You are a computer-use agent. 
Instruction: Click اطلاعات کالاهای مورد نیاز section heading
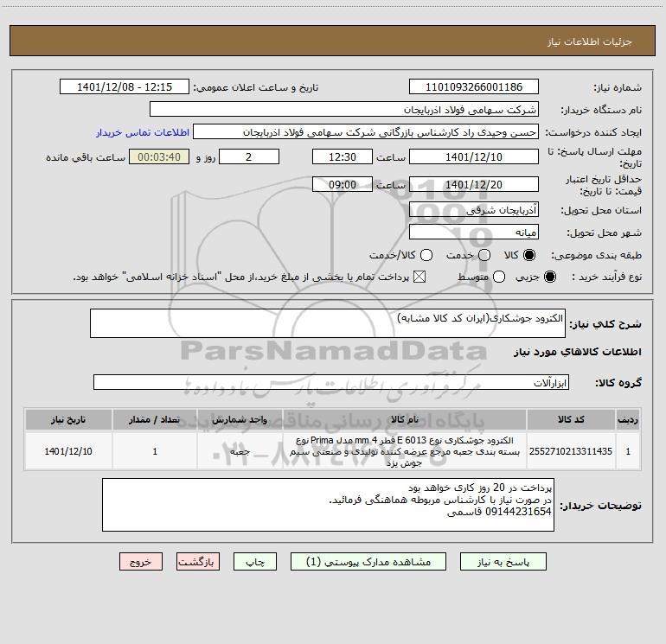577,352
